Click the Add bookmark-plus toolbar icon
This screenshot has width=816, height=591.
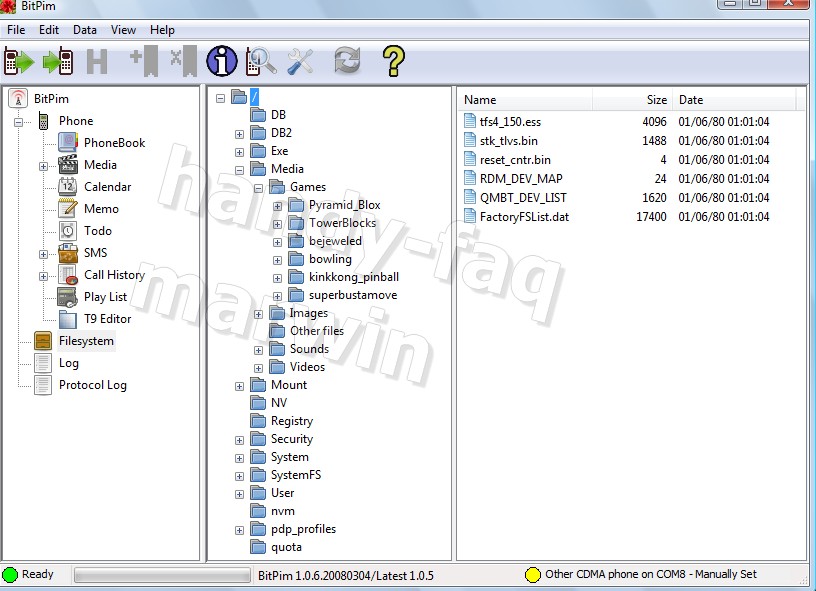click(144, 61)
